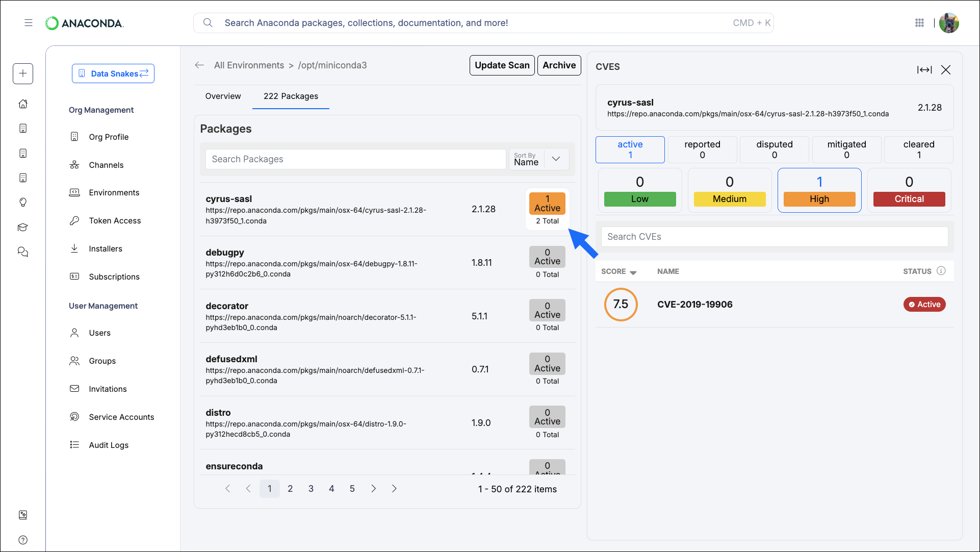Screen dimensions: 980x552
Task: Click the red Critical severity swatch
Action: click(x=909, y=199)
